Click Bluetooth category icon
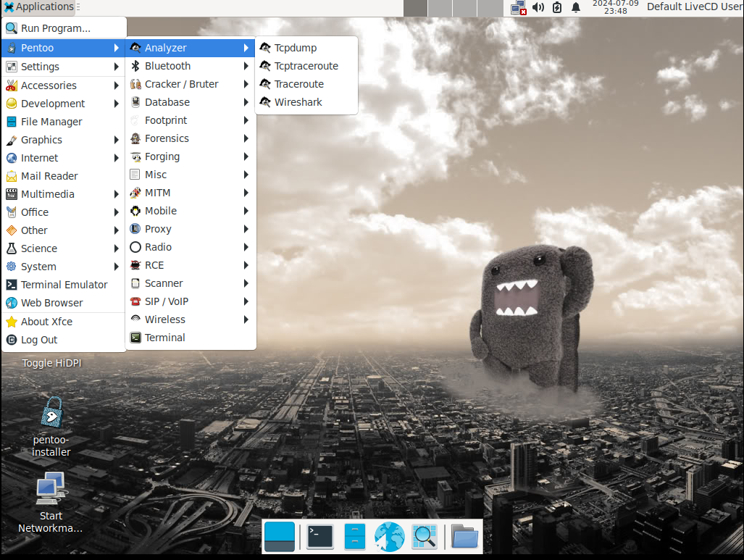 click(135, 66)
